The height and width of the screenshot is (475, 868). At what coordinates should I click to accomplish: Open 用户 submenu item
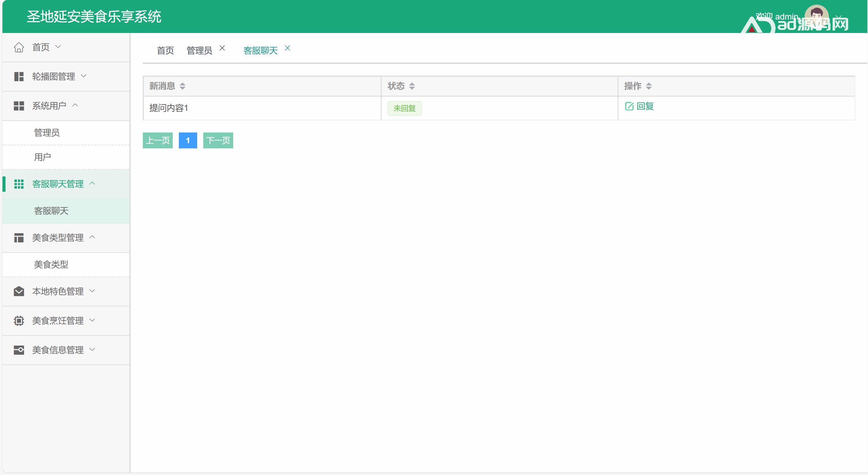[42, 157]
